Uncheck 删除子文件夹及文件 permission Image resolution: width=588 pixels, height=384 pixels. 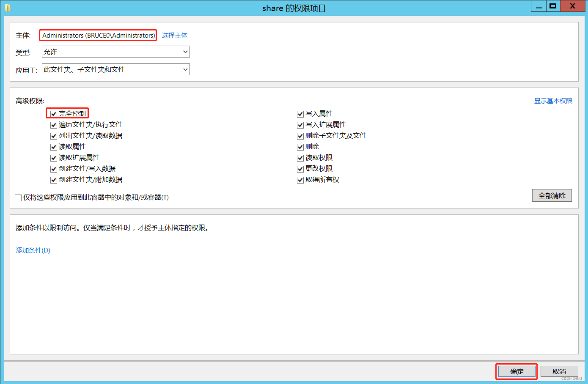pos(300,136)
